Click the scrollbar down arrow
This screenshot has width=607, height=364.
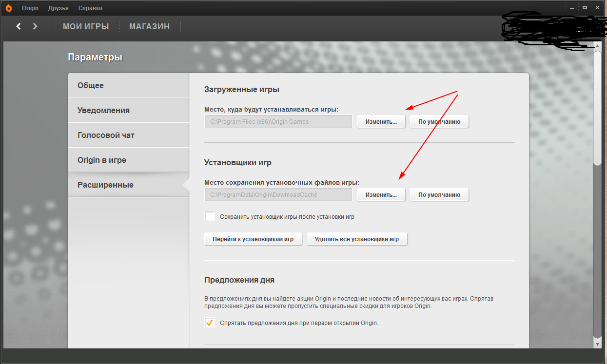[597, 344]
